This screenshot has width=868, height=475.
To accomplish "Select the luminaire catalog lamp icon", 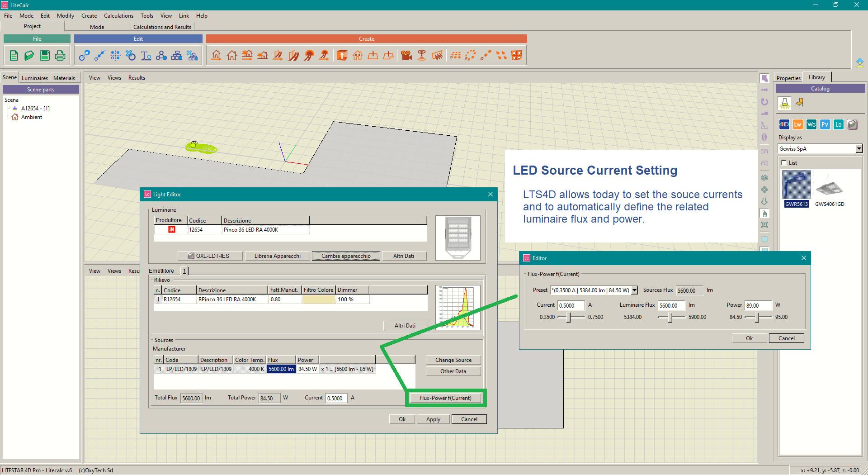I will (784, 104).
